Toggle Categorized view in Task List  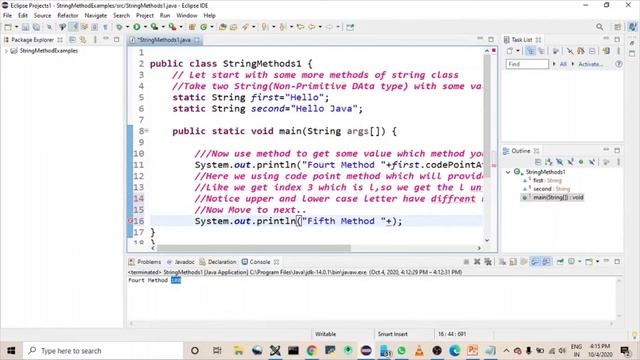[530, 51]
